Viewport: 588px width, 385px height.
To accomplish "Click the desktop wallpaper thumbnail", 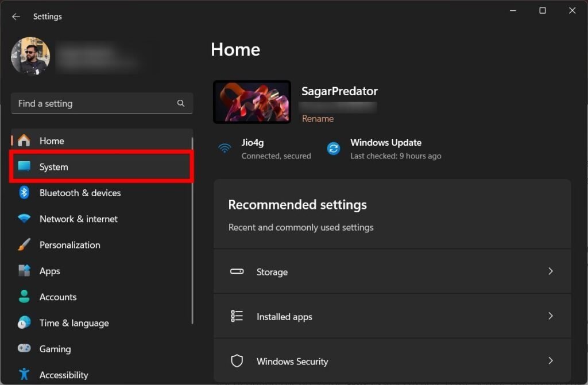I will coord(252,102).
